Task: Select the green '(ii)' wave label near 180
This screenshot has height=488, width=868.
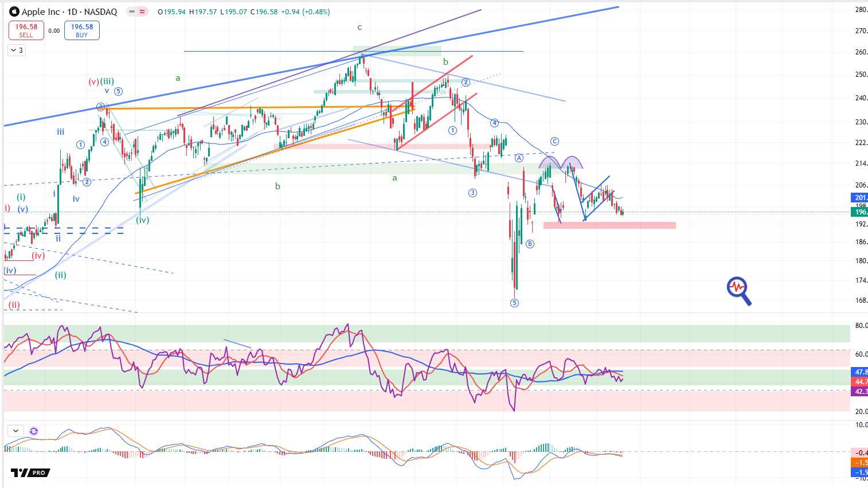Action: click(60, 275)
